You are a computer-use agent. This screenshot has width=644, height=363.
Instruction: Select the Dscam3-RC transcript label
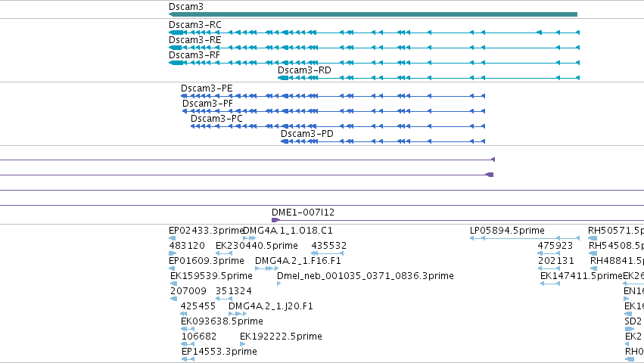(195, 25)
